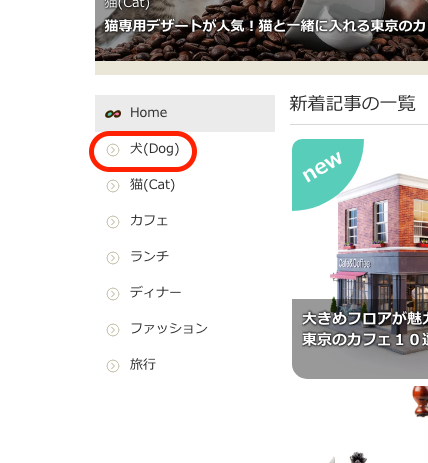The image size is (428, 463).
Task: Click the chevron circle icon beside ディナー
Action: point(113,294)
